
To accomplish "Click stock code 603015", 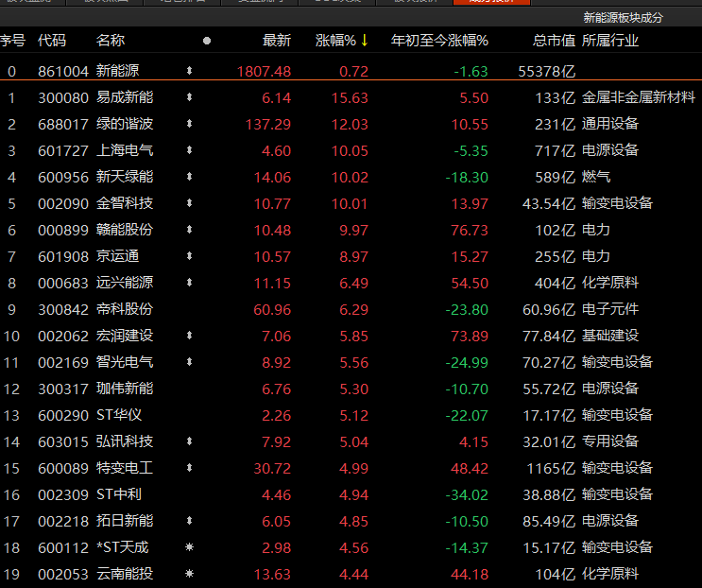I will tap(63, 442).
